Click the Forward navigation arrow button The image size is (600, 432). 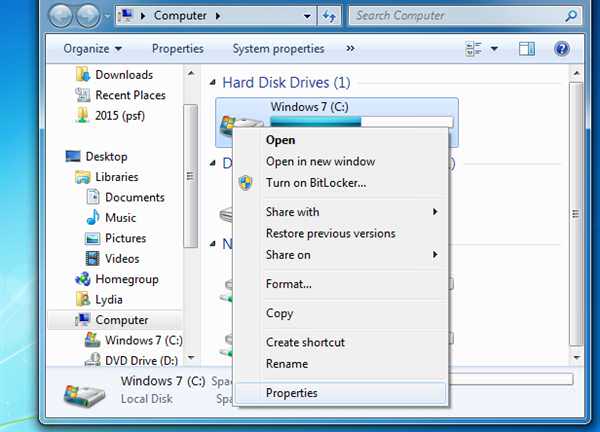tap(88, 16)
